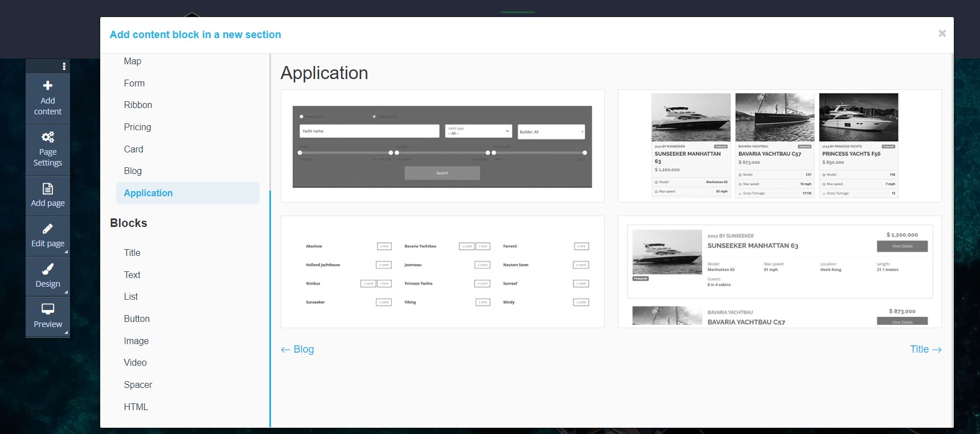
Task: Choose the List block type
Action: [131, 296]
